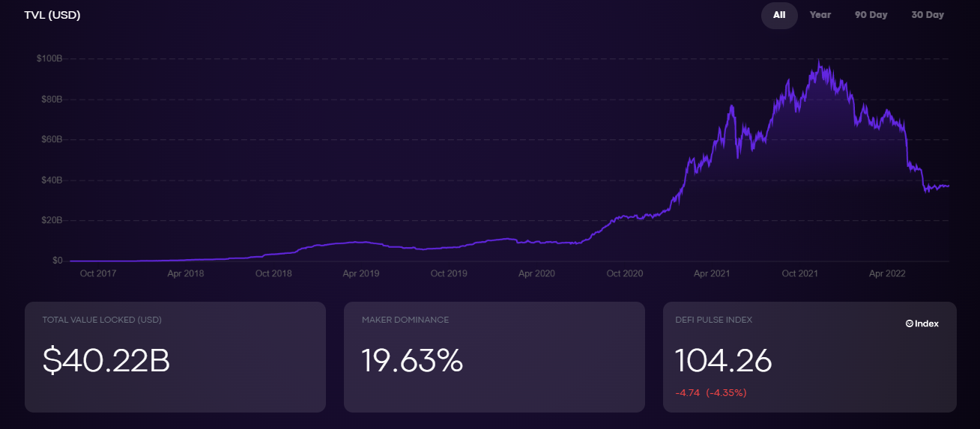Click the TVL (USD) chart title

[52, 15]
